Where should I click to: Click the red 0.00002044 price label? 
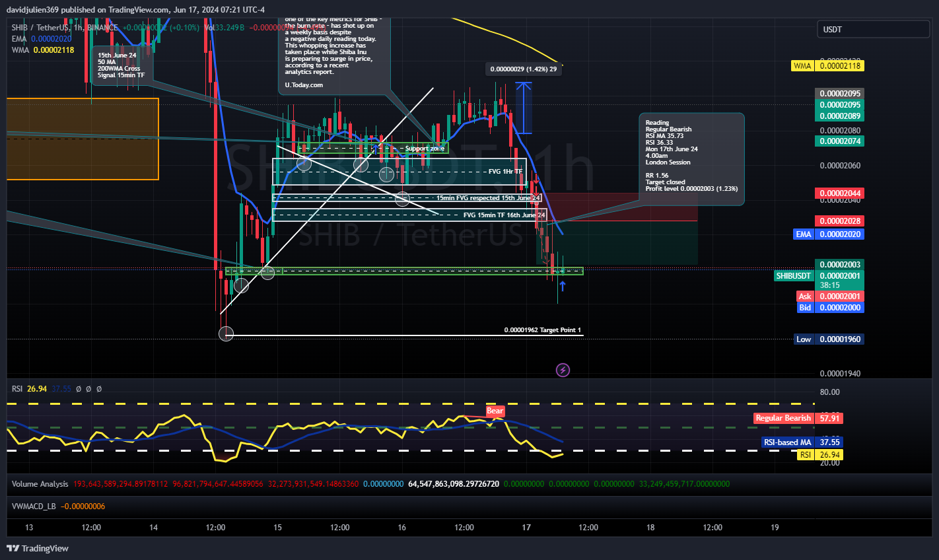point(840,193)
